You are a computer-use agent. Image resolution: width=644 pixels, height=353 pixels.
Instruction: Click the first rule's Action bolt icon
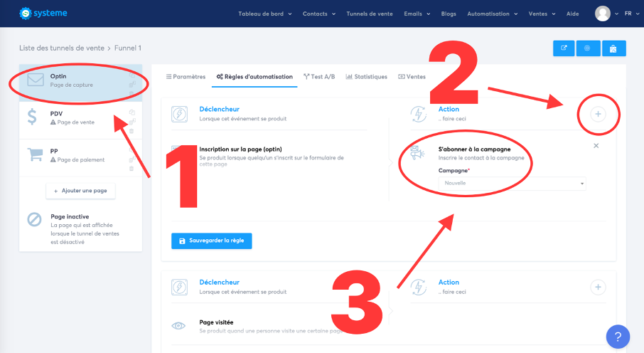(x=419, y=114)
